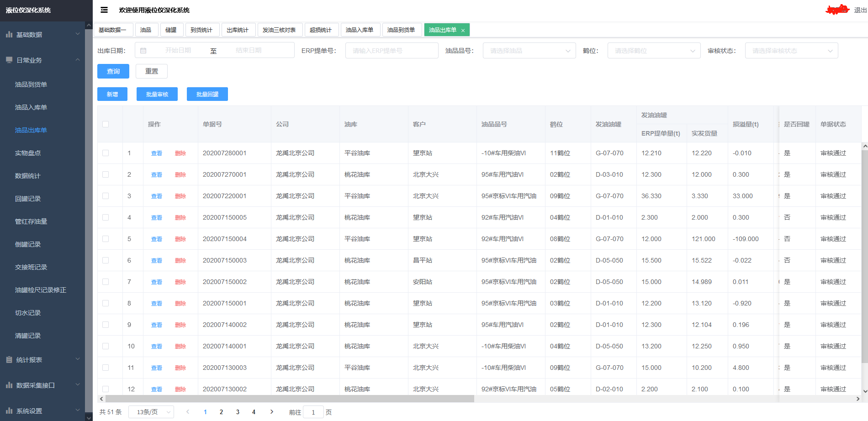Switch to the 发油三核对表 tab
868x421 pixels.
279,30
